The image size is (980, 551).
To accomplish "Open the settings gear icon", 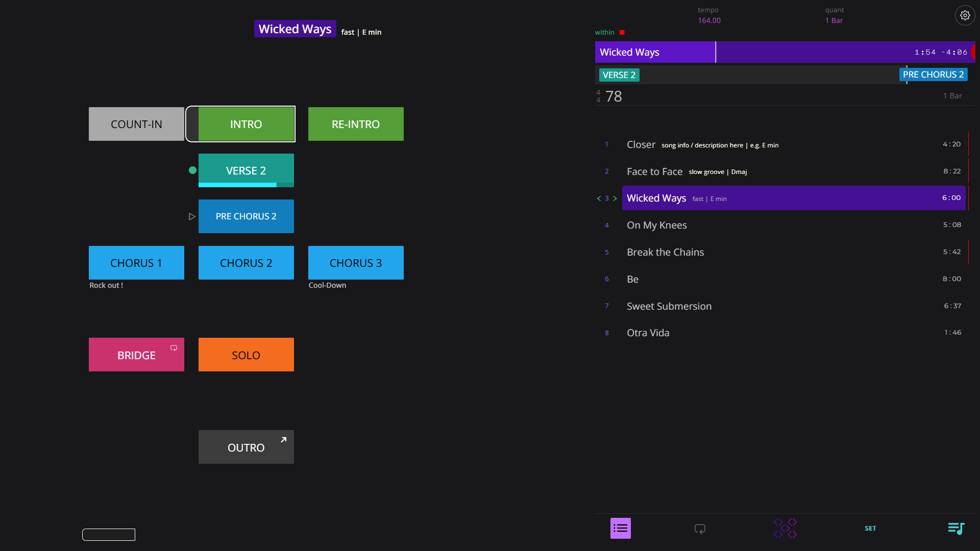I will tap(965, 15).
